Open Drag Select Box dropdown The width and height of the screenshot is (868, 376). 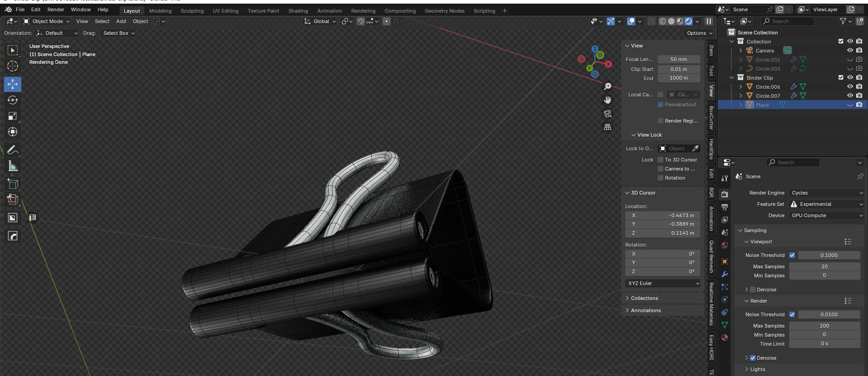118,33
